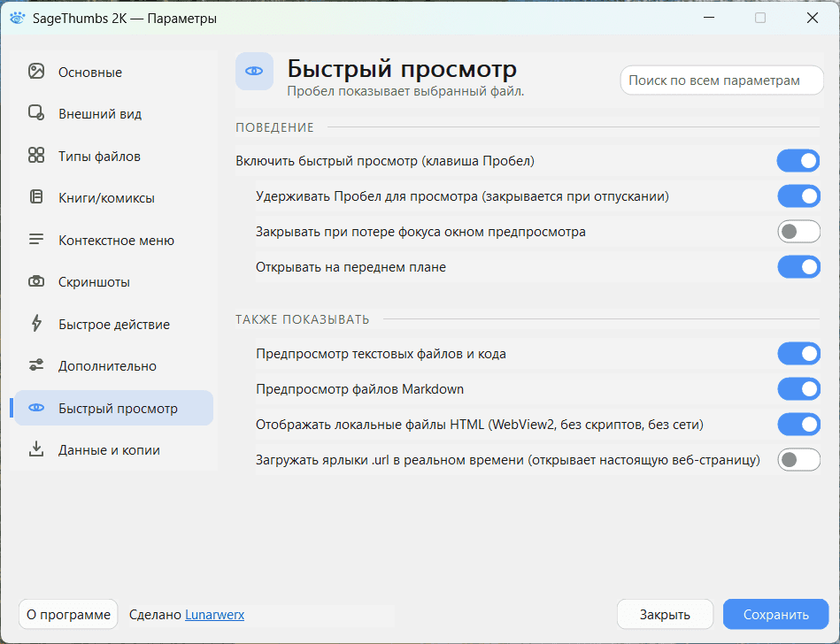Open the Lunarwerx link
840x644 pixels.
(215, 615)
